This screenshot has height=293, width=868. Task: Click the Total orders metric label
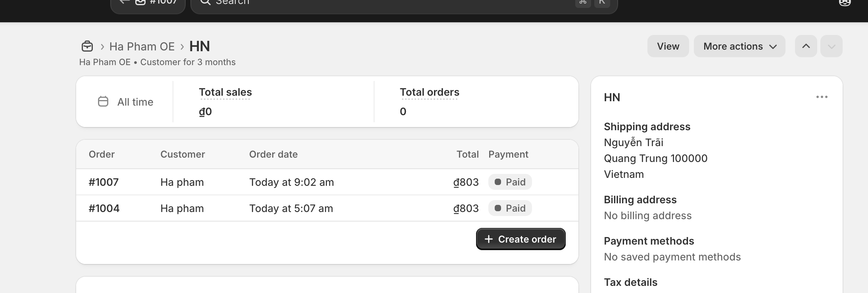[x=429, y=92]
